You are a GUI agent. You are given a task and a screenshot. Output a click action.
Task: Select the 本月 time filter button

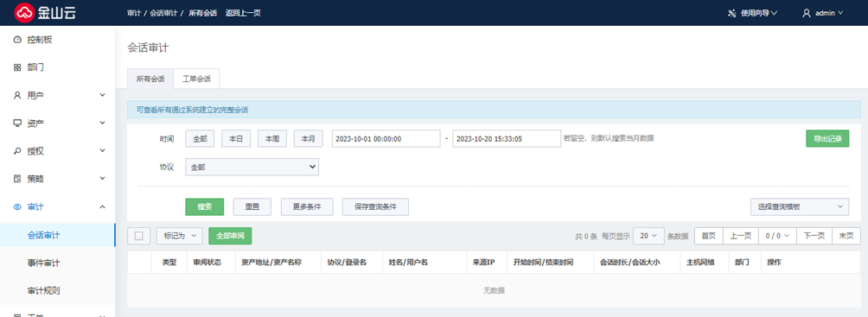coord(309,139)
